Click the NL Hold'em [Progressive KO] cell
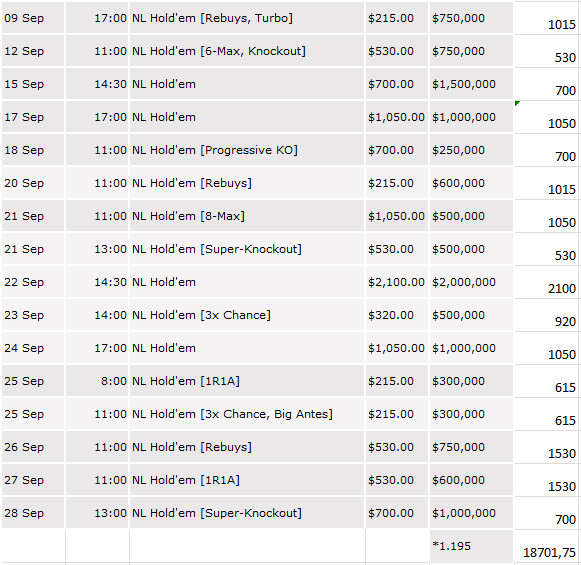Viewport: 581px width, 565px height. click(247, 150)
